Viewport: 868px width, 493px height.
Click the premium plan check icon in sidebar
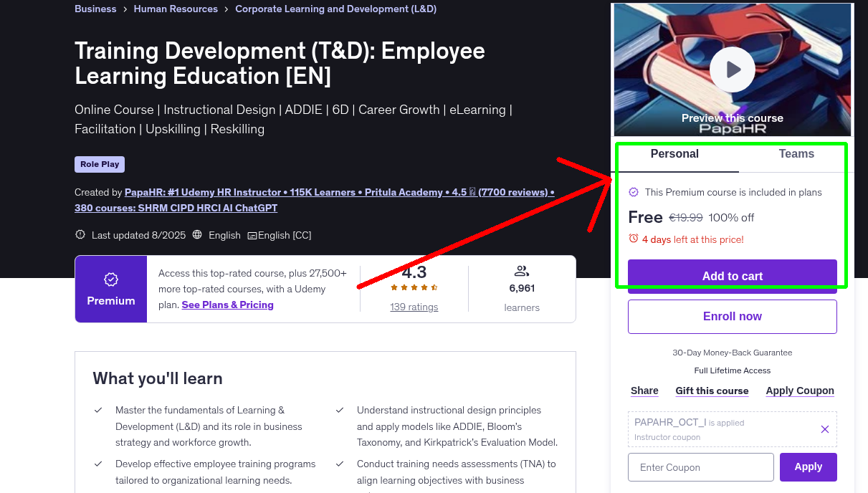click(634, 192)
